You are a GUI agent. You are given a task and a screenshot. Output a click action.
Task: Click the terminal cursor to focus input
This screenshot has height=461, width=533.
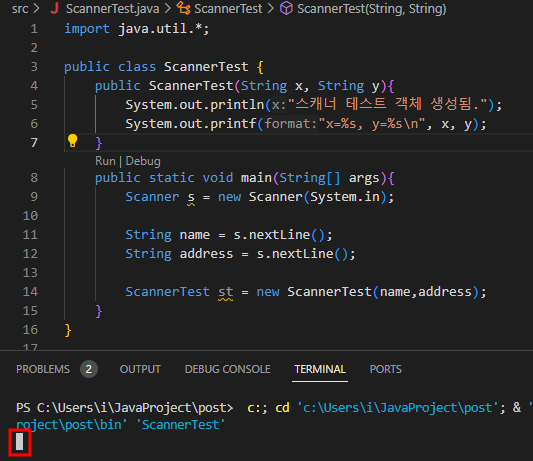coord(20,442)
